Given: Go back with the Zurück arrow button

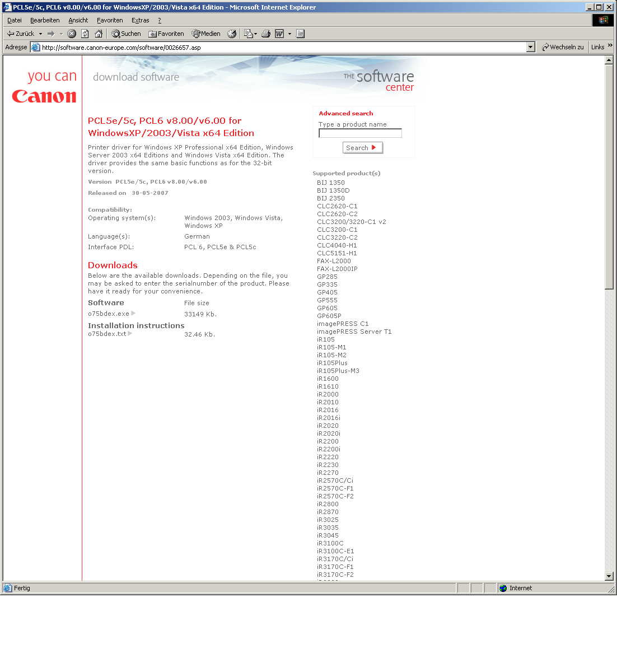Looking at the screenshot, I should click(x=21, y=34).
